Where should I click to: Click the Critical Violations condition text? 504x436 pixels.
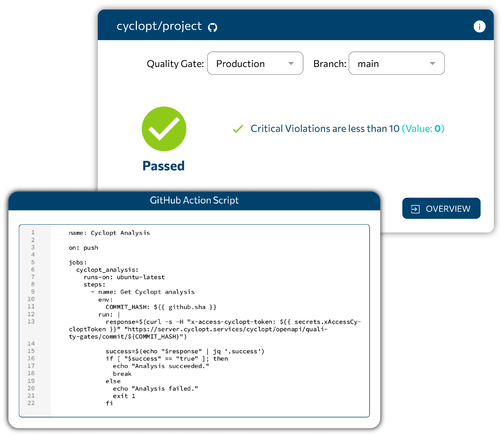point(325,129)
